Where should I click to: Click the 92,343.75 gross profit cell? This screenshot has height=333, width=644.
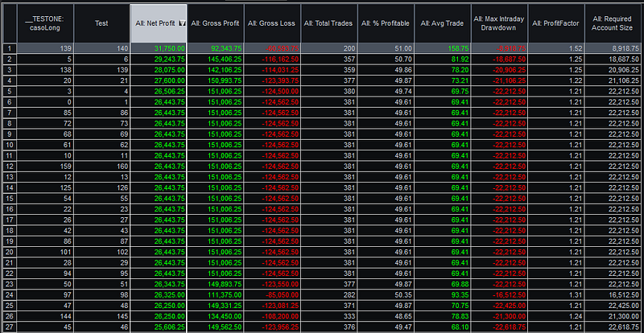point(216,48)
